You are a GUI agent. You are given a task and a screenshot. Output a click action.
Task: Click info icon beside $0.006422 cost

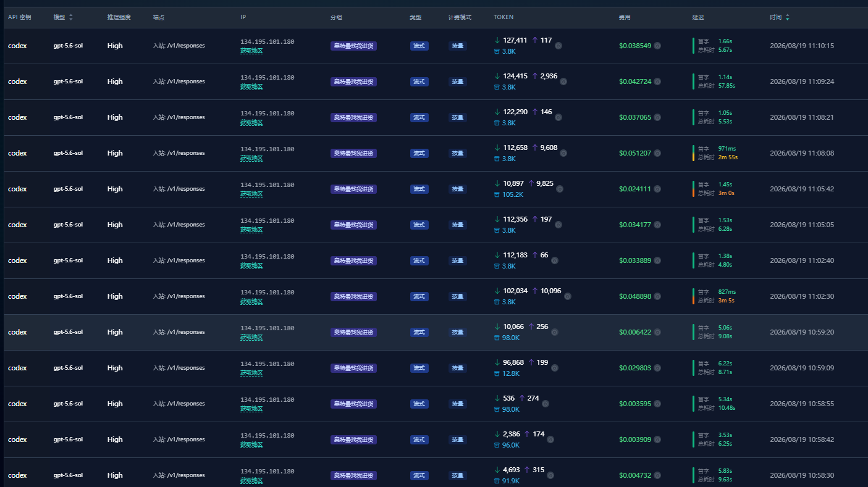(x=657, y=332)
